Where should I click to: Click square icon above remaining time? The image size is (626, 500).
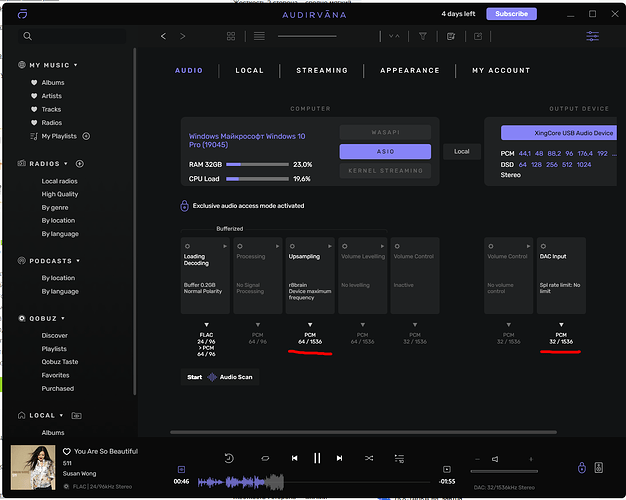(x=447, y=469)
